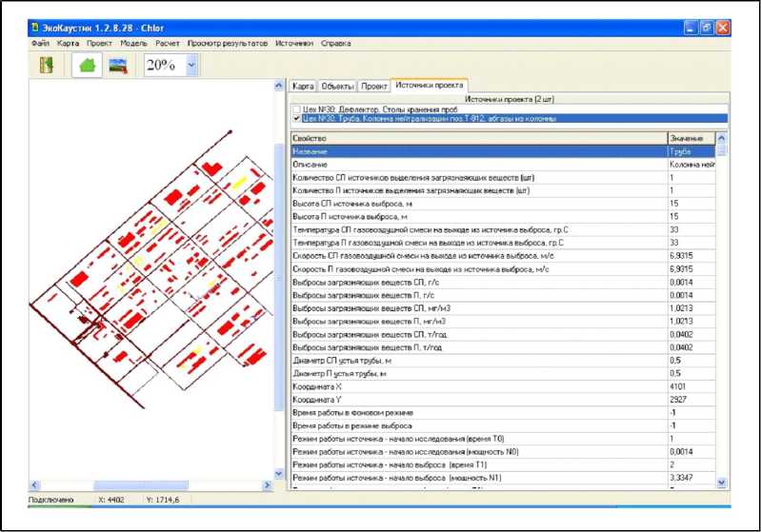This screenshot has width=761, height=532.
Task: Open the 20% zoom dropdown
Action: (x=191, y=66)
